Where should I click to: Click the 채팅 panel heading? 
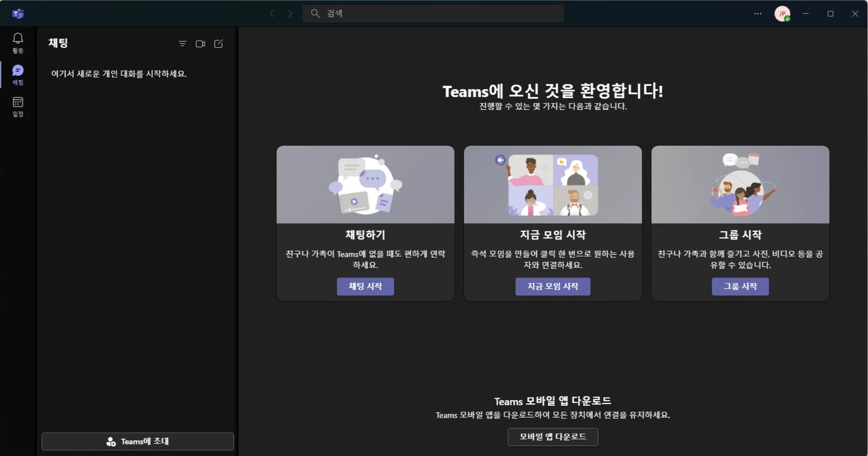58,43
